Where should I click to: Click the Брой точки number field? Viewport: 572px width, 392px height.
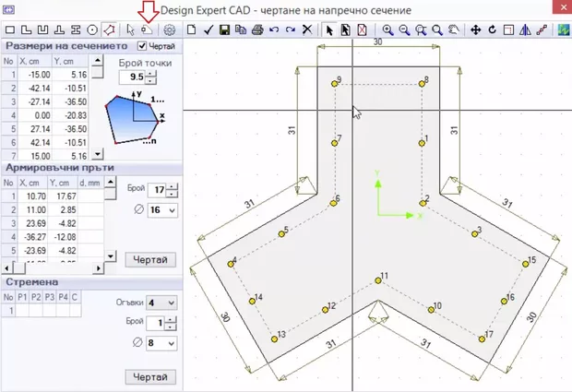(137, 77)
